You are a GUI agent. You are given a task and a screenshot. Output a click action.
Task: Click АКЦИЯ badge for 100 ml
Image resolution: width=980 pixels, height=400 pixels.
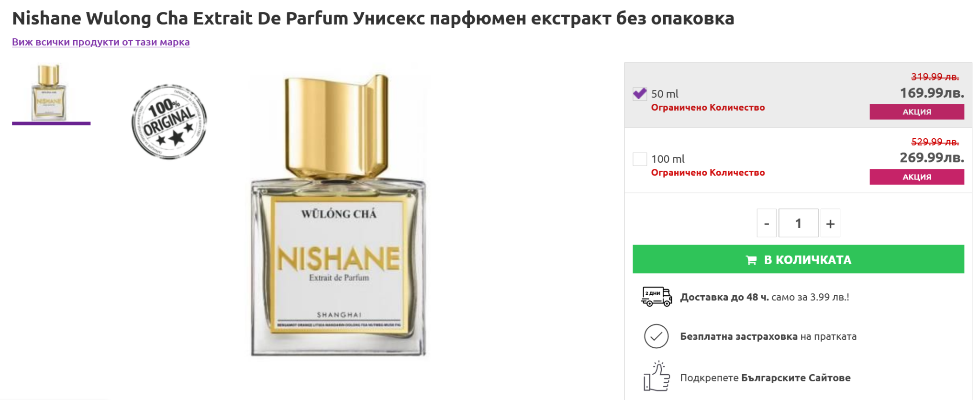916,177
